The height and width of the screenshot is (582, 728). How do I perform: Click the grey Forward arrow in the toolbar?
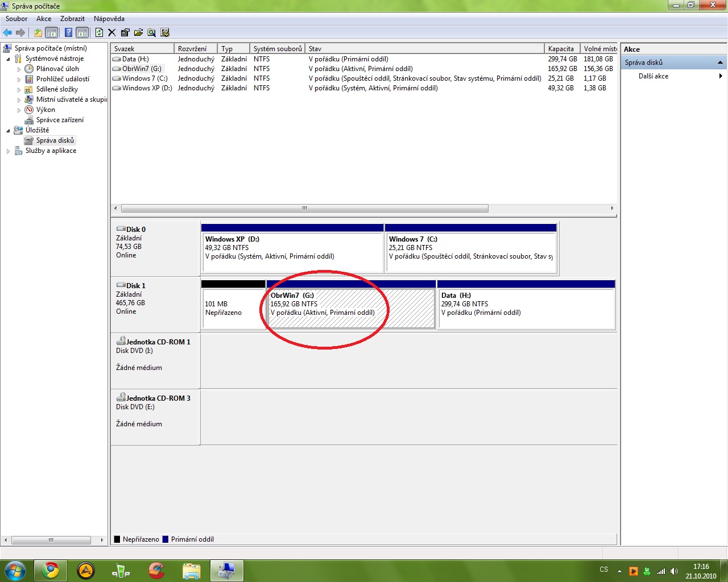click(20, 32)
